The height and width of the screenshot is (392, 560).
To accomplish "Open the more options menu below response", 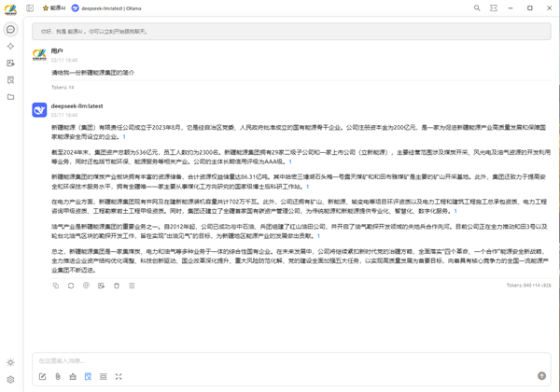I will click(132, 286).
